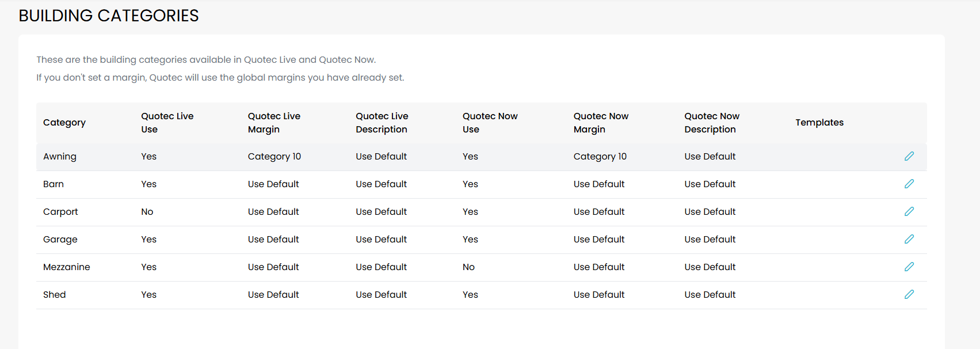Image resolution: width=980 pixels, height=349 pixels.
Task: Edit the Mezzanine category settings
Action: [x=909, y=267]
